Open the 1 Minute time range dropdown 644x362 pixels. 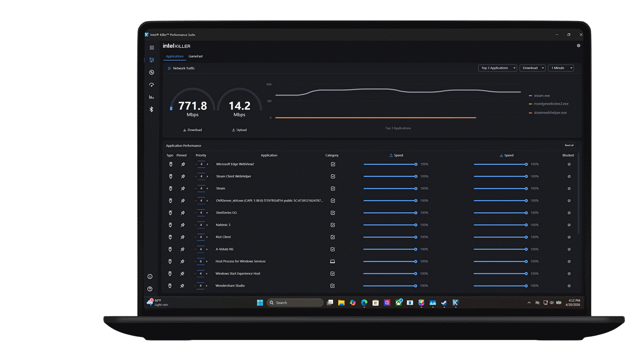pos(561,68)
